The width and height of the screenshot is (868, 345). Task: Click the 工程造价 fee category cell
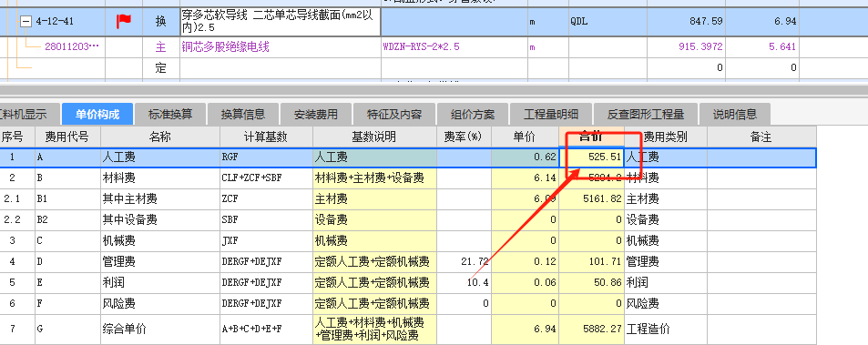666,329
